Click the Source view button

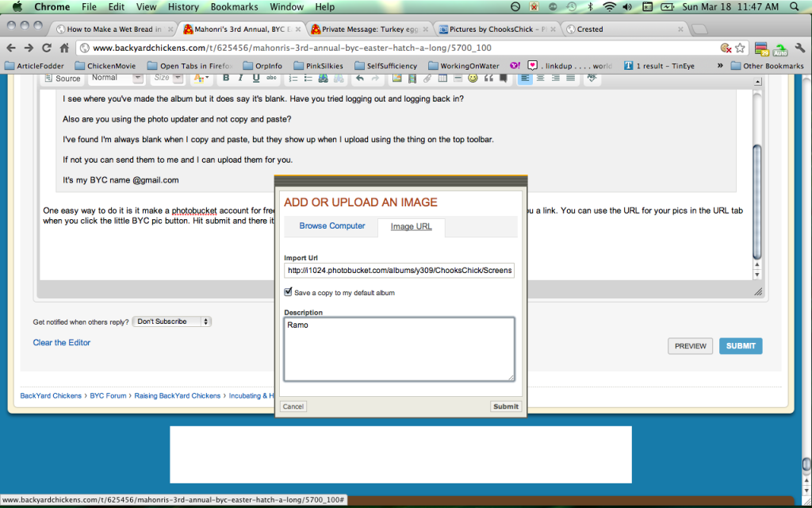63,79
